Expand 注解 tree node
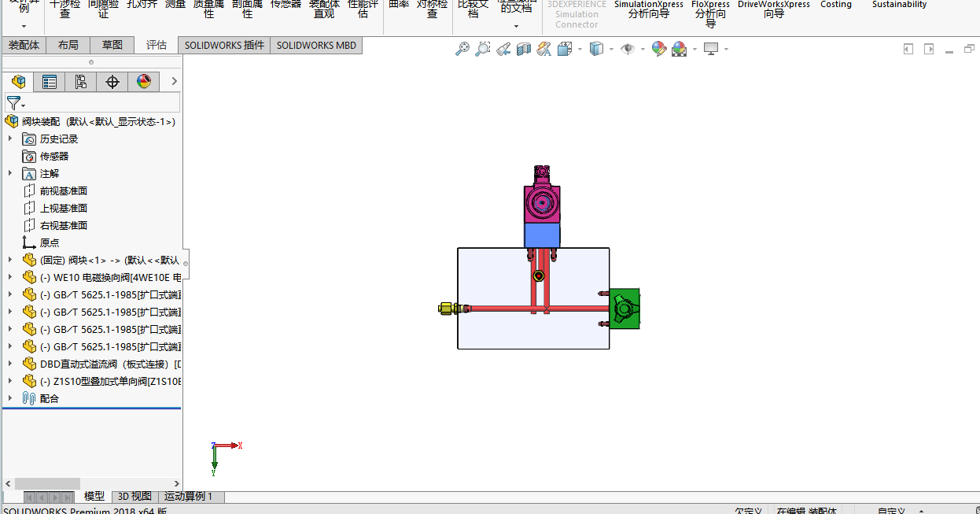This screenshot has width=980, height=514. (x=10, y=173)
